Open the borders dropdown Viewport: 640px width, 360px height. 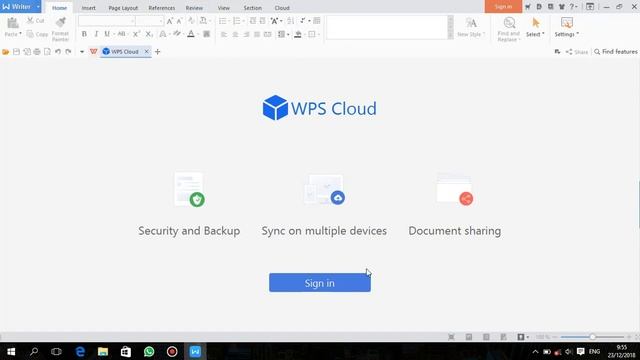(313, 35)
